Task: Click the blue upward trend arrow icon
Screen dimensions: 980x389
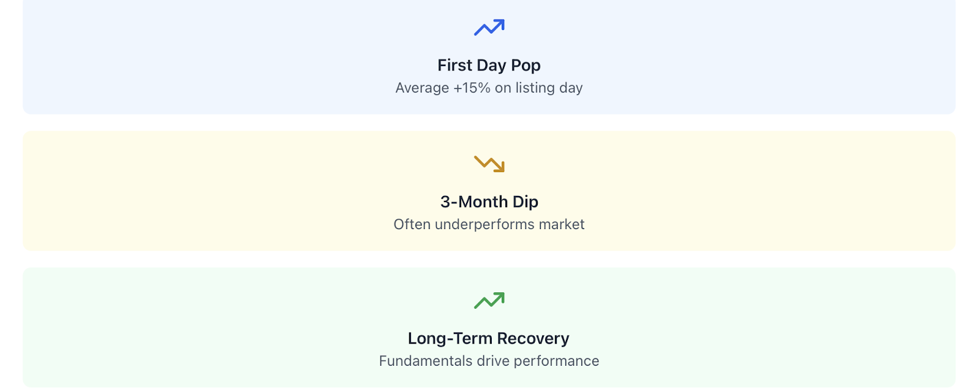Action: click(489, 28)
